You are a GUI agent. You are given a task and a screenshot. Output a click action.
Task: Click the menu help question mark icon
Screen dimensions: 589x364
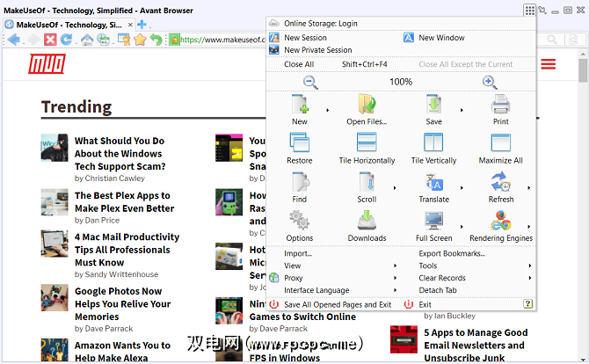pyautogui.click(x=527, y=304)
